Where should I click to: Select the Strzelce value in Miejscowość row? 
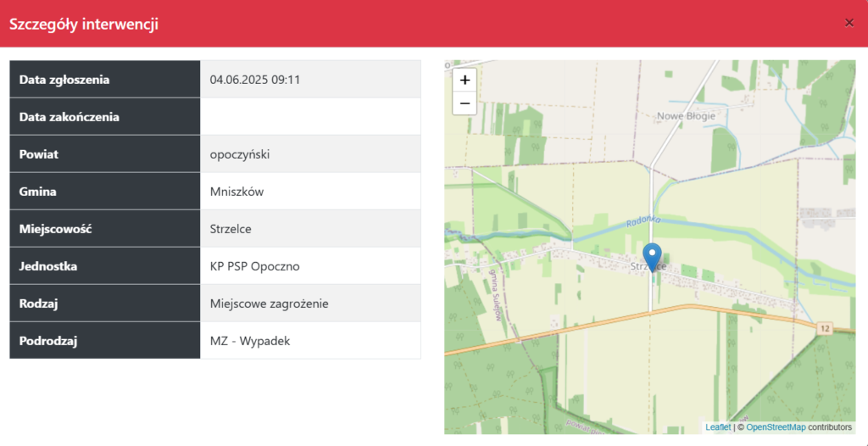231,229
